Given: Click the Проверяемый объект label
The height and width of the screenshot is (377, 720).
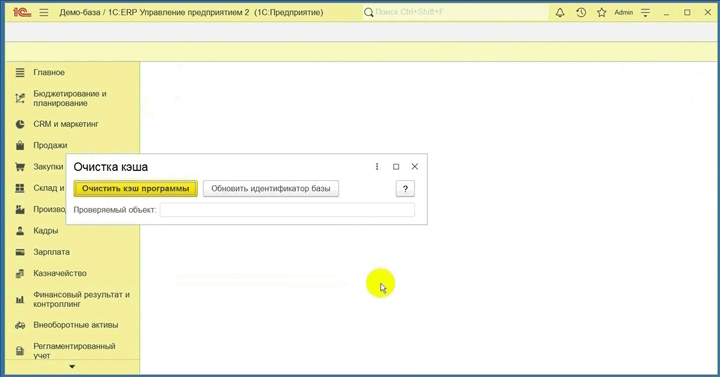Looking at the screenshot, I should click(115, 210).
